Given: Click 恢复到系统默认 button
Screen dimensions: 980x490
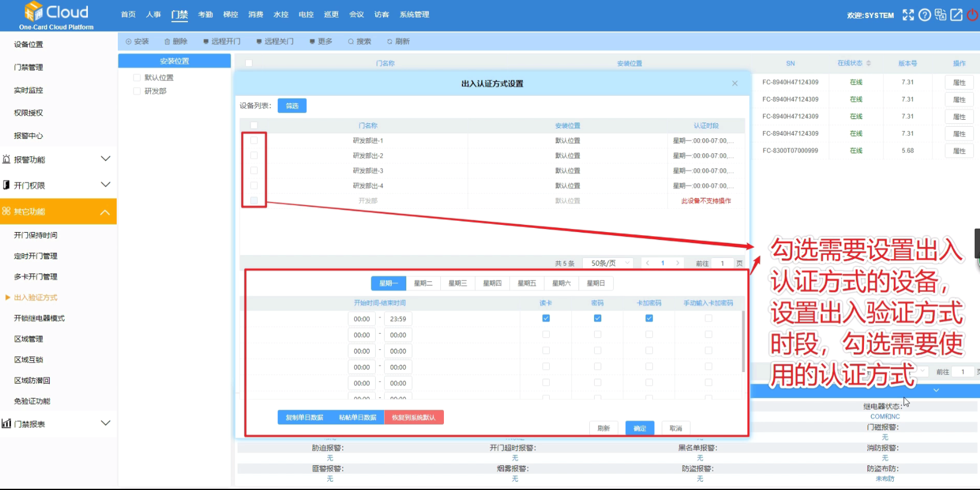Looking at the screenshot, I should tap(414, 418).
